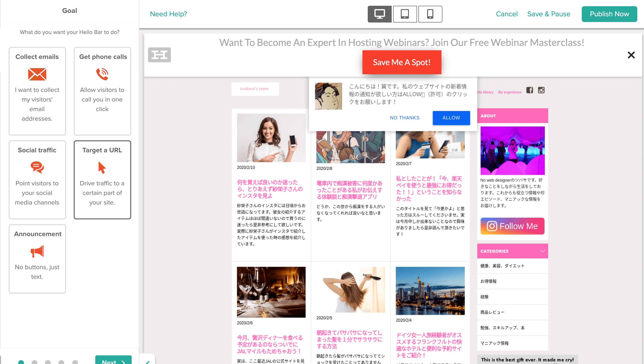
Task: Open the 勉強、スキルアップ、本 category
Action: 512,328
